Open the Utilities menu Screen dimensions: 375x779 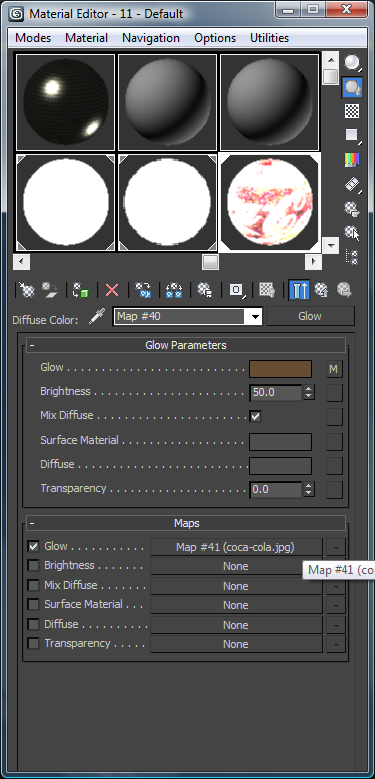pos(270,38)
